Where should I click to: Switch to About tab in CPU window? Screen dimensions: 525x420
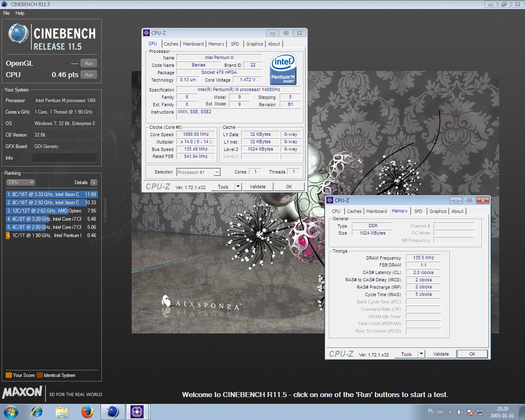click(274, 44)
